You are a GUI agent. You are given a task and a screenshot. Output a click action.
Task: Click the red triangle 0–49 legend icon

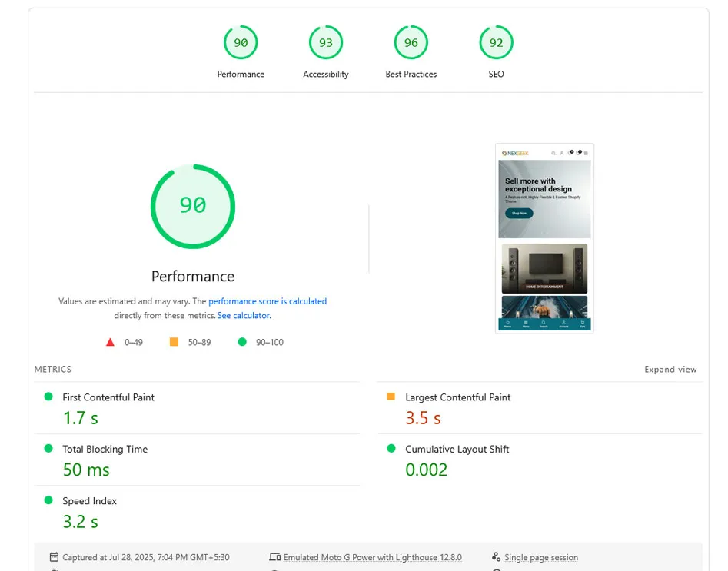pos(111,342)
